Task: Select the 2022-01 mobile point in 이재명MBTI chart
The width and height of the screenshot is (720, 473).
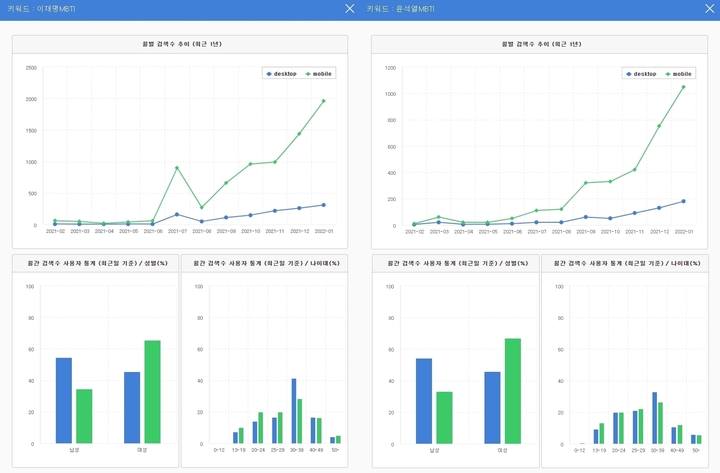Action: tap(323, 101)
